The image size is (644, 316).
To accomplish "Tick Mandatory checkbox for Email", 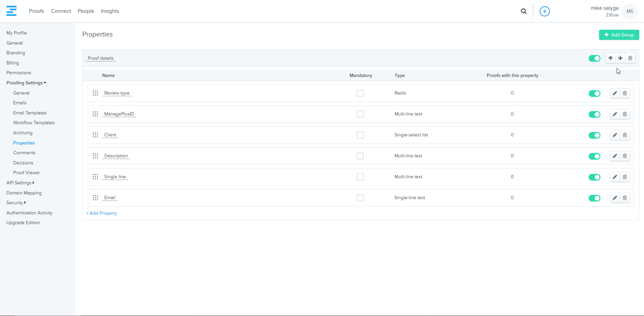I will click(360, 198).
